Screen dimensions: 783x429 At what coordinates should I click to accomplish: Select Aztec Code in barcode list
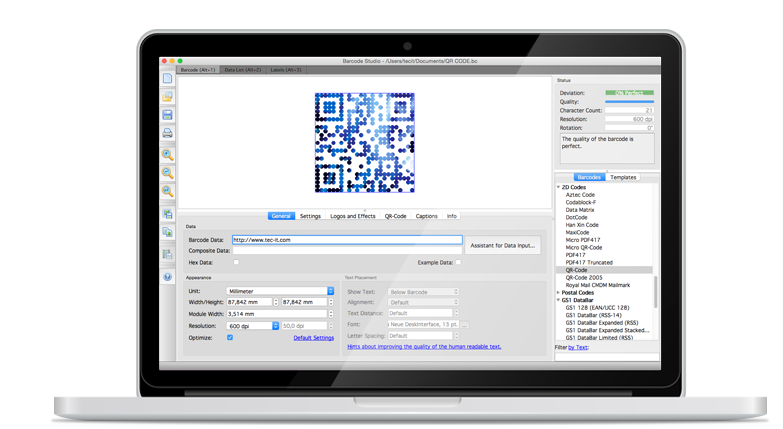click(x=580, y=195)
